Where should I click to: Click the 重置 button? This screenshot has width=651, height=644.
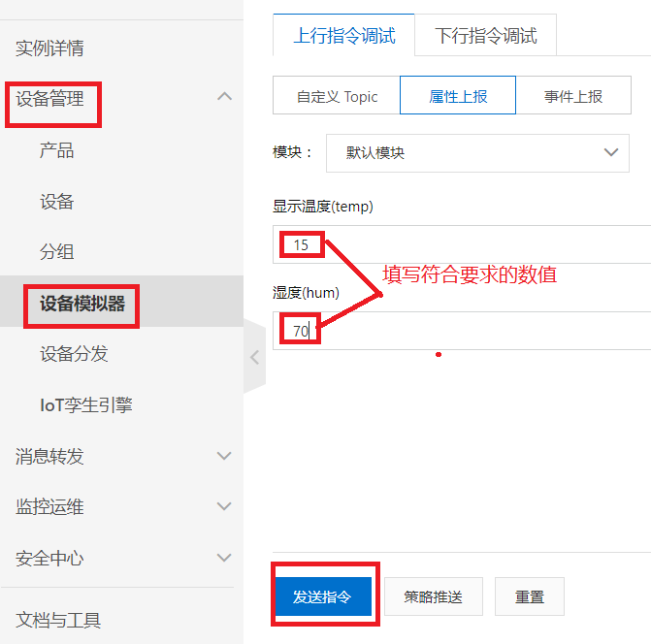pyautogui.click(x=530, y=597)
